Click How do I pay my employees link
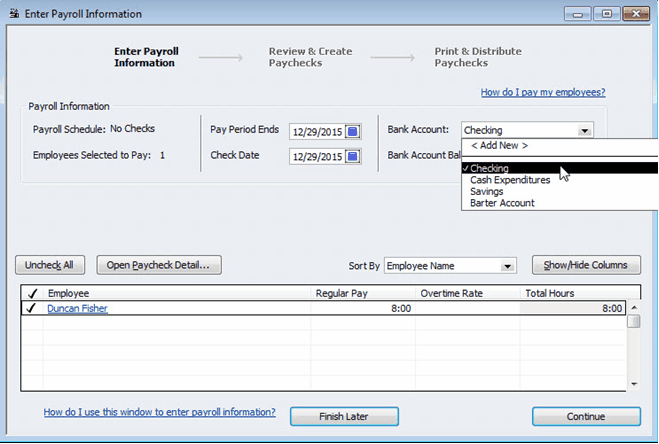 [x=542, y=92]
